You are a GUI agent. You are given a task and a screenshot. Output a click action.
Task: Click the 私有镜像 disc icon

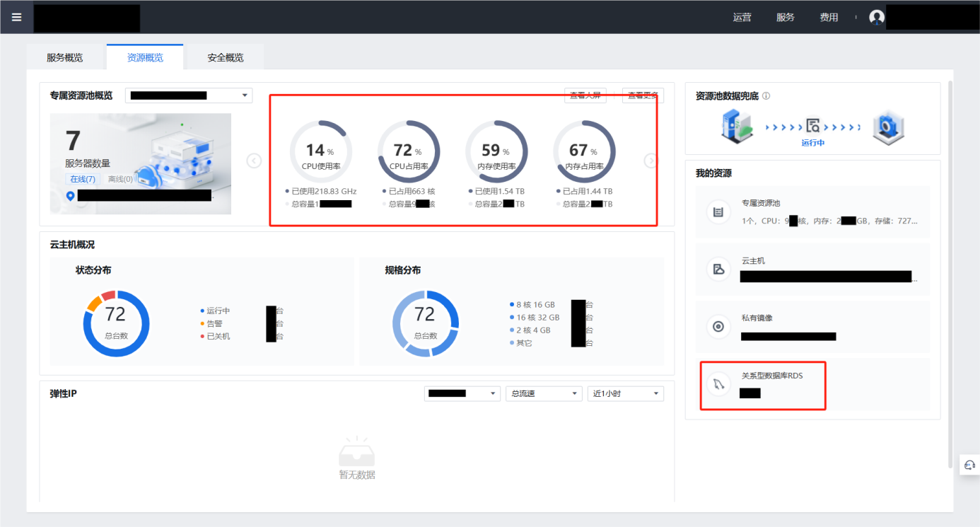718,326
